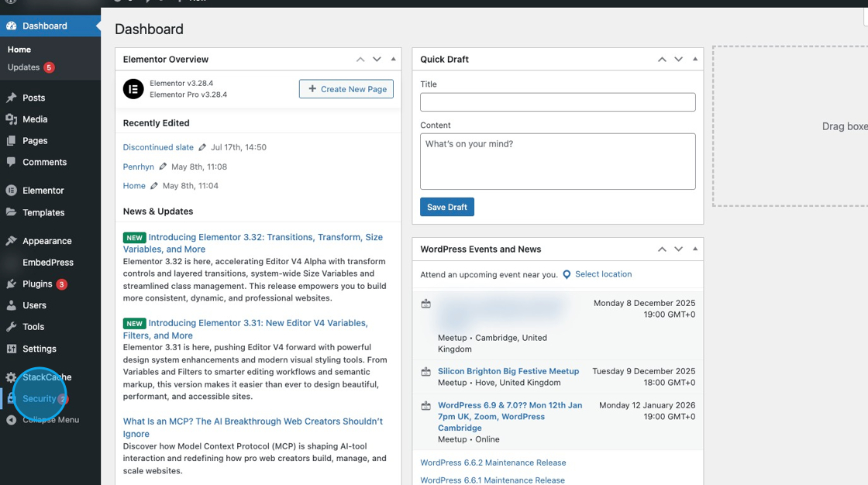Click the Users person icon

pyautogui.click(x=11, y=305)
